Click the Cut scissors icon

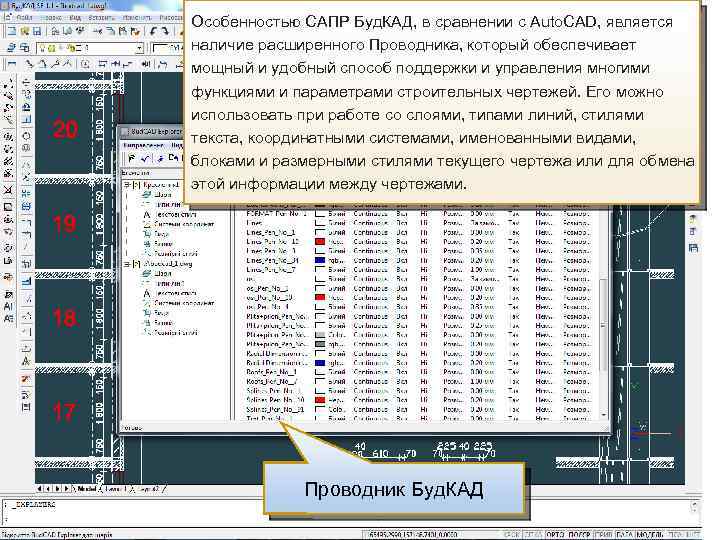click(98, 31)
